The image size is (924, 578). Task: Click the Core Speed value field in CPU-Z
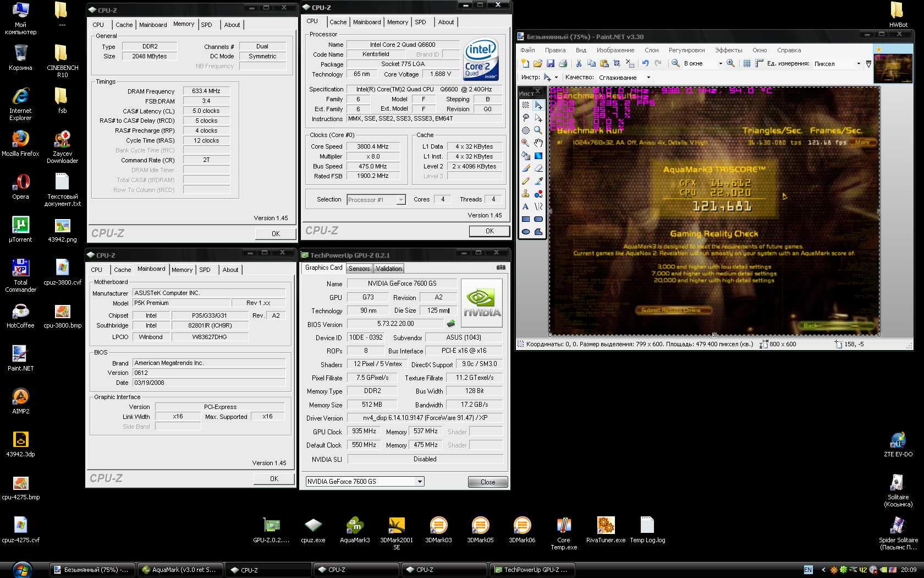(373, 146)
